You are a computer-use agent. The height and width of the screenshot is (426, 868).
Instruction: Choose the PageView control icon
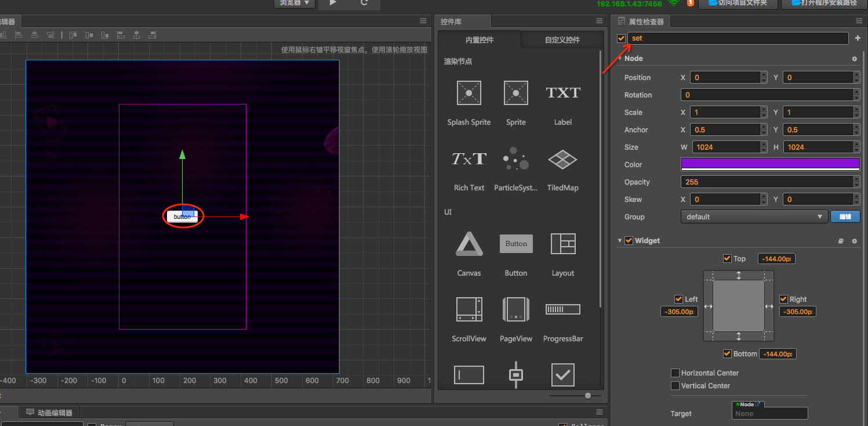(x=515, y=309)
